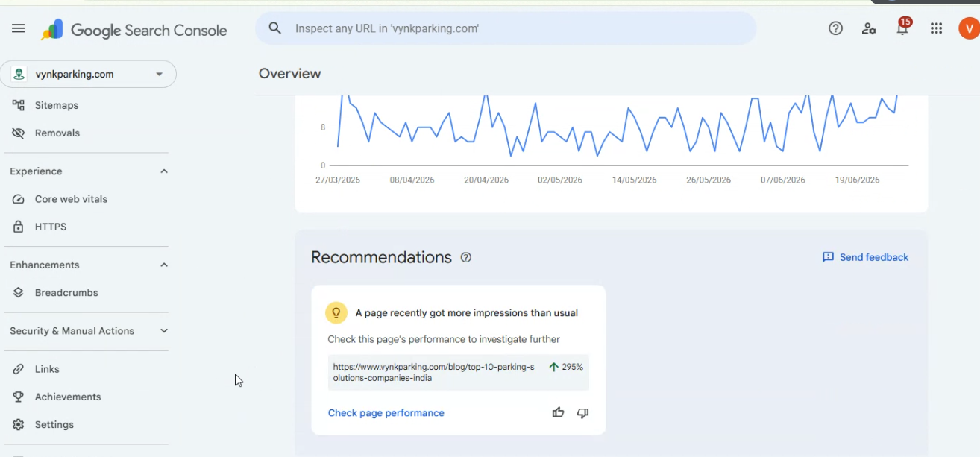Expand Security & Manual Actions section
Viewport: 980px width, 457px height.
[x=164, y=331]
